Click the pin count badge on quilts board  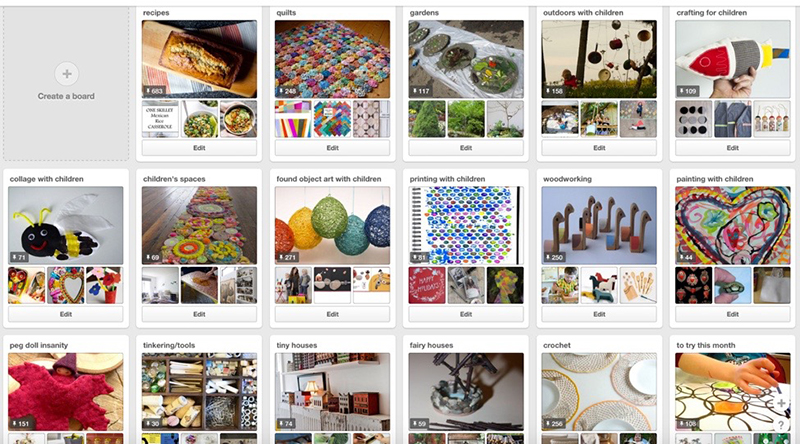click(288, 91)
